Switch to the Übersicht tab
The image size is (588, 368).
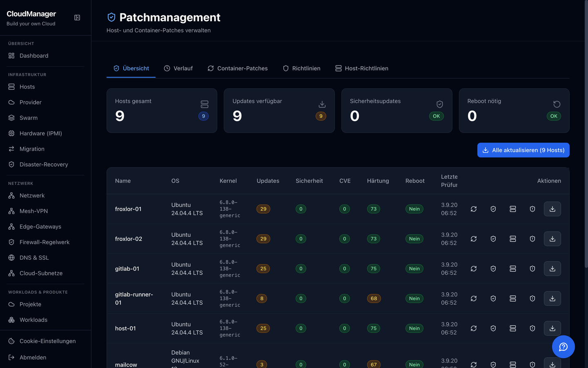pos(131,68)
